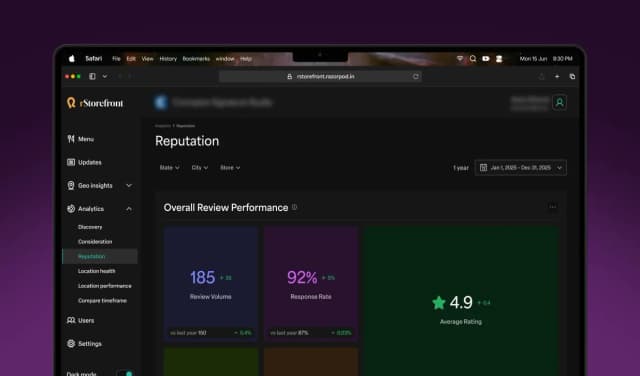Open the more options ellipsis on review card
Image resolution: width=640 pixels, height=376 pixels.
(553, 207)
